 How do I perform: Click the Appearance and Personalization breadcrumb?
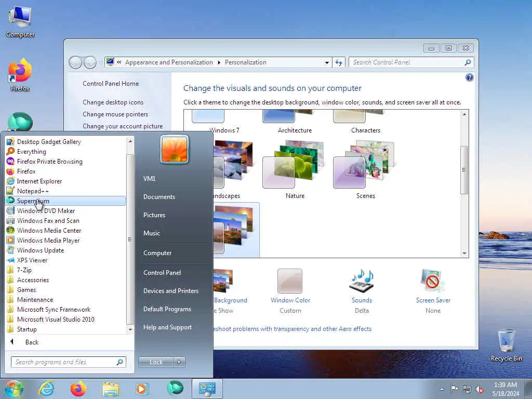pos(169,62)
